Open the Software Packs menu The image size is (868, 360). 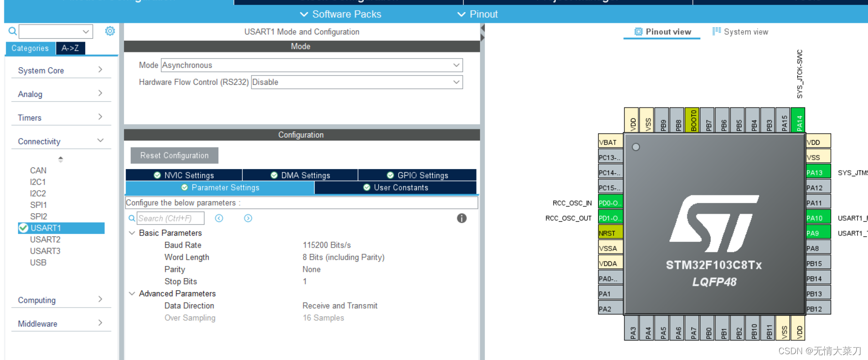[x=341, y=14]
